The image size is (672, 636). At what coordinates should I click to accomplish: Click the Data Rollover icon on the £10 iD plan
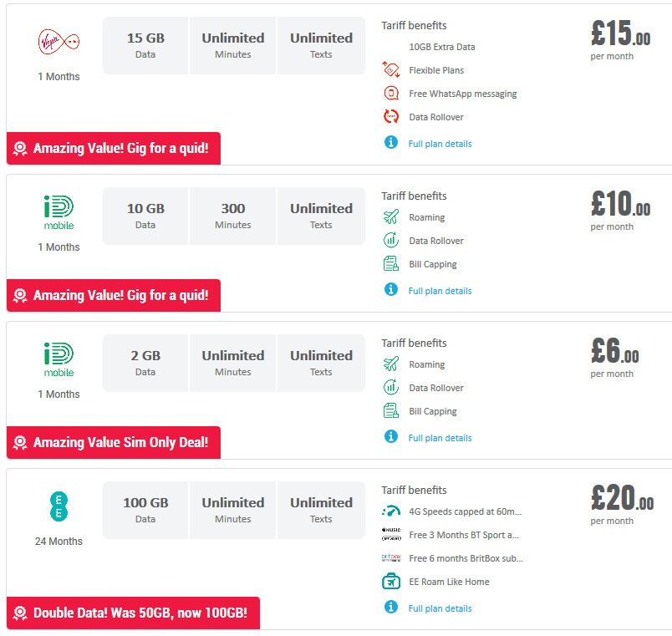[x=390, y=241]
